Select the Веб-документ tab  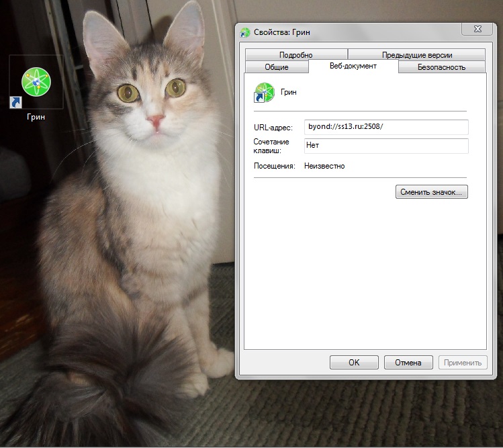point(353,66)
